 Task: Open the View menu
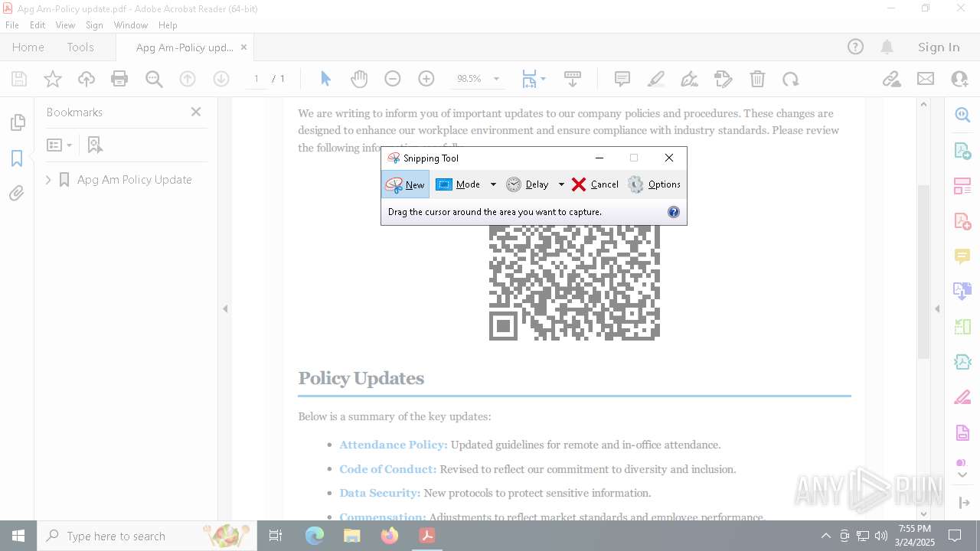[x=66, y=25]
